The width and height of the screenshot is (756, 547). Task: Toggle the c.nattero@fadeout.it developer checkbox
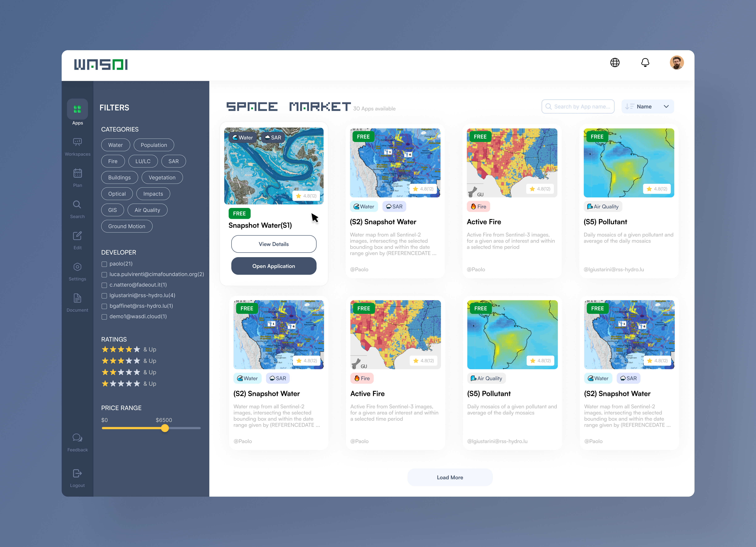coord(104,285)
